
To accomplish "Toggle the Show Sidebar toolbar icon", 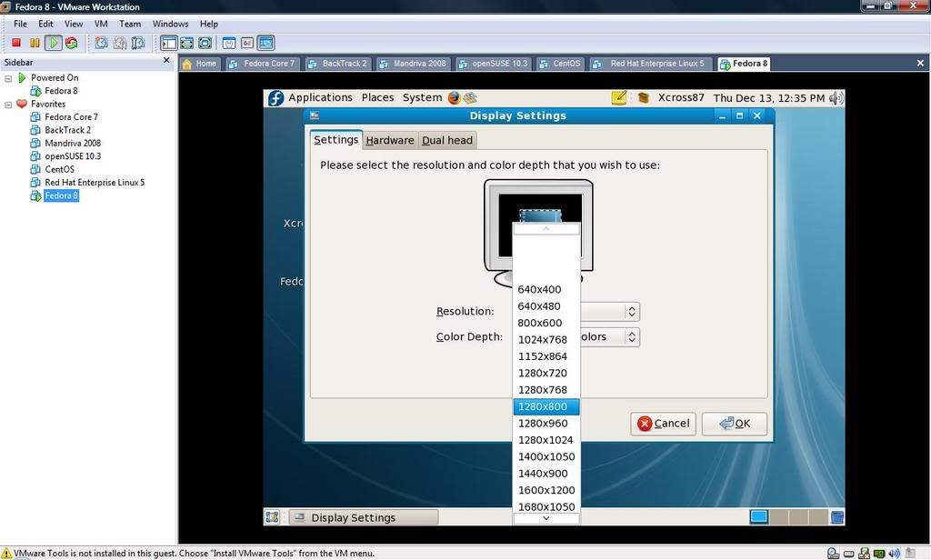I will tap(168, 43).
